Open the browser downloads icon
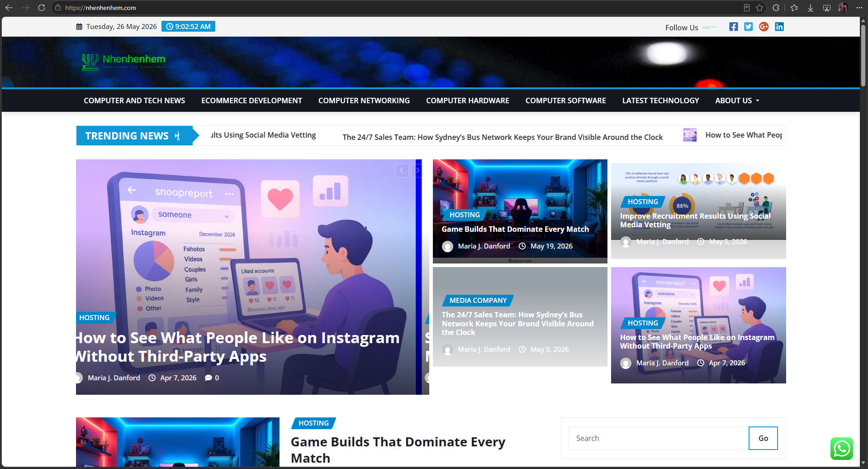The width and height of the screenshot is (868, 469). pyautogui.click(x=811, y=8)
